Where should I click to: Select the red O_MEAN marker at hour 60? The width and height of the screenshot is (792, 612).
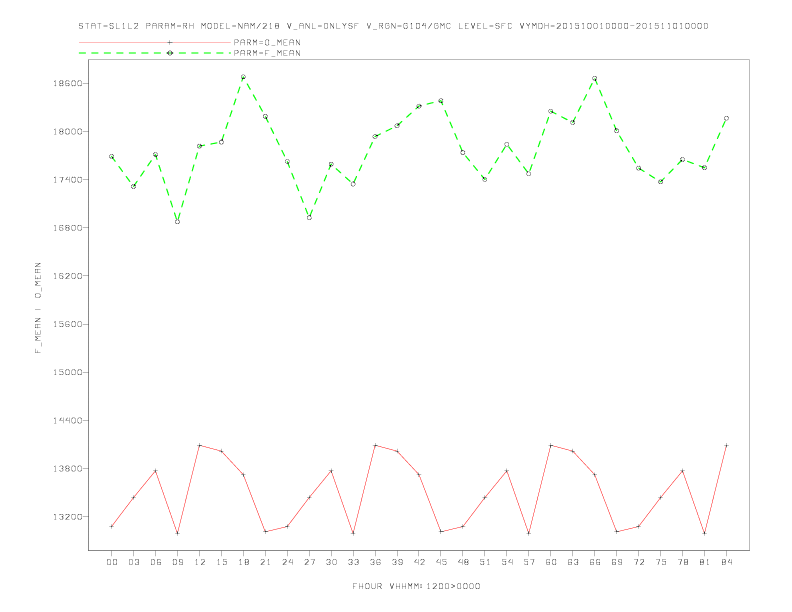[x=551, y=445]
